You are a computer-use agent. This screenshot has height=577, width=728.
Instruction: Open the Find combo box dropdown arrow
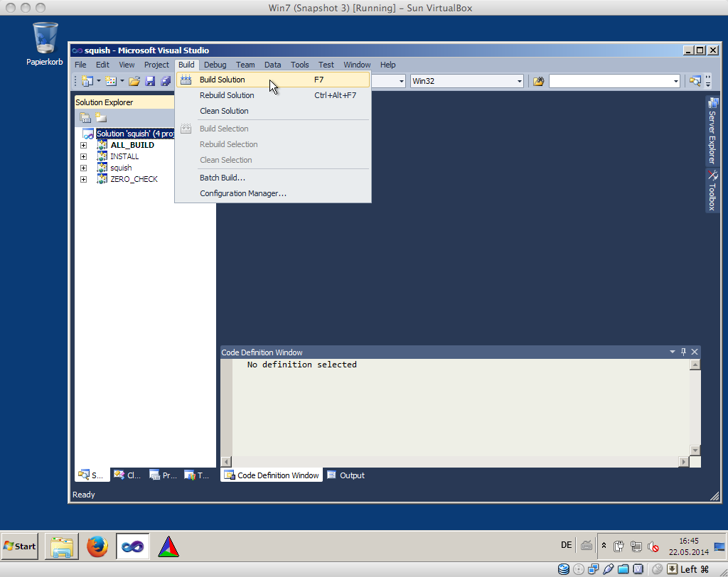coord(675,81)
